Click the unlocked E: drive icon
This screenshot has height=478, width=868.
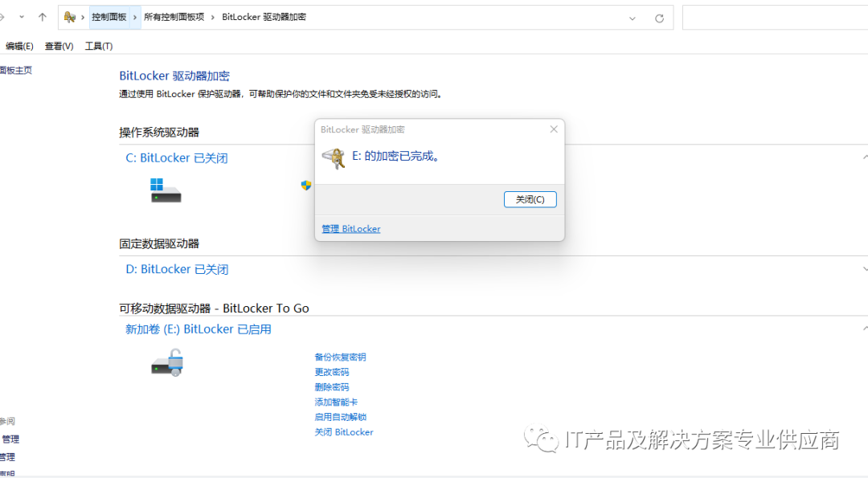pyautogui.click(x=167, y=362)
